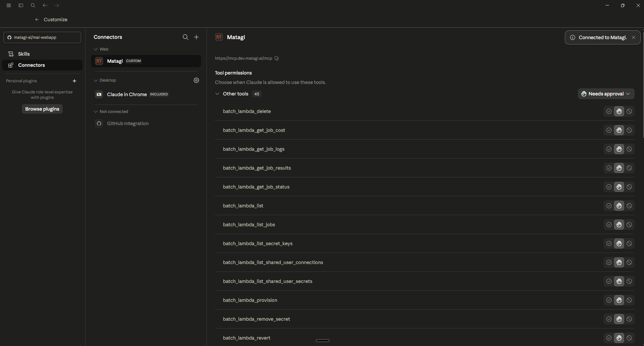Minimize the application window
This screenshot has width=644, height=346.
point(607,5)
